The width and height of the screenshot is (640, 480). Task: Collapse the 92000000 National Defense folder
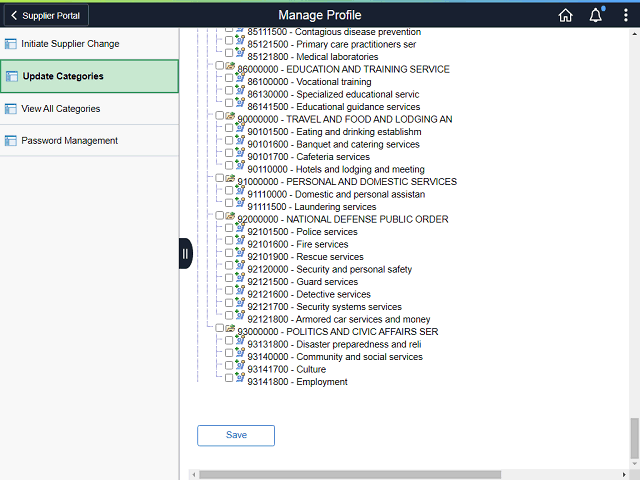230,216
